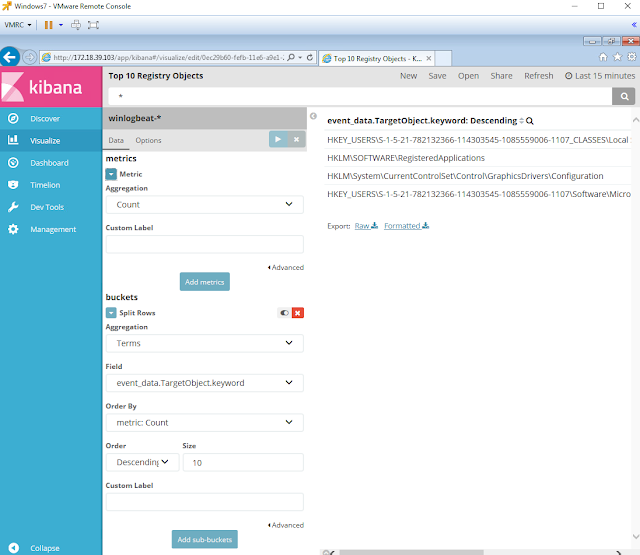Open the Visualize section
The width and height of the screenshot is (640, 555).
[x=45, y=141]
